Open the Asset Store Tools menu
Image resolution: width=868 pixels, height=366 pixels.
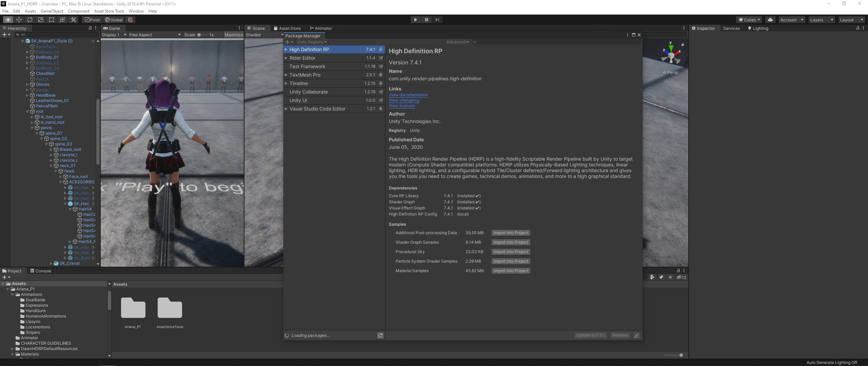click(109, 11)
